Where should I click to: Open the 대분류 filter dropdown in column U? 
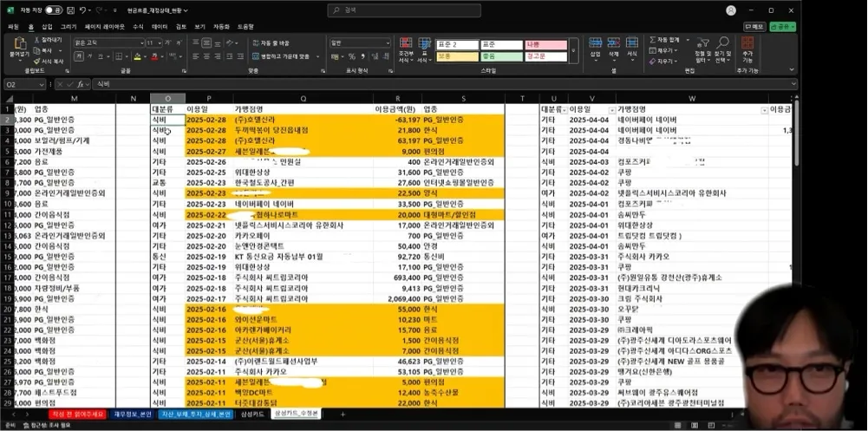pyautogui.click(x=565, y=109)
